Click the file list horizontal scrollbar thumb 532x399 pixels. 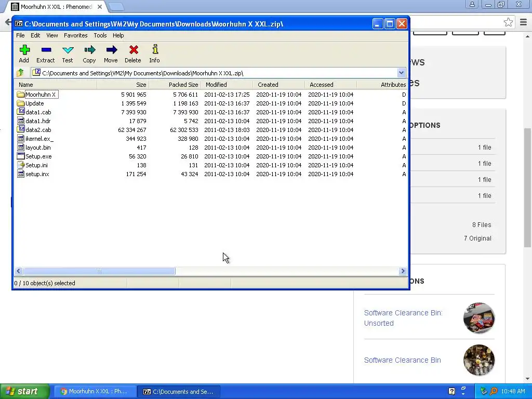pyautogui.click(x=99, y=271)
